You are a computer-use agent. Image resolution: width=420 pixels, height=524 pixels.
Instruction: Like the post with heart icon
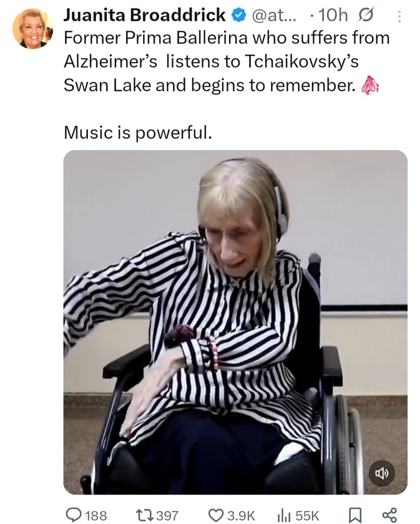216,515
